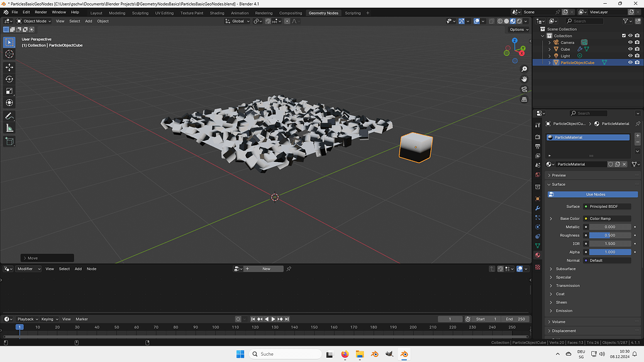
Task: Adjust the Alpha slider
Action: pos(610,252)
